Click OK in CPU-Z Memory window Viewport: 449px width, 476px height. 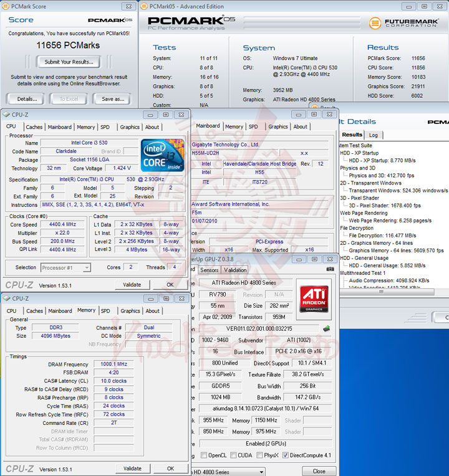170,469
